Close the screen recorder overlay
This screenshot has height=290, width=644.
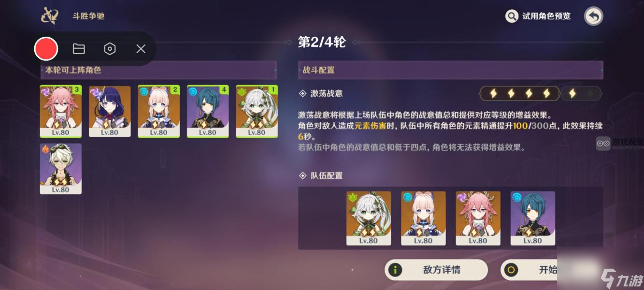pyautogui.click(x=141, y=49)
